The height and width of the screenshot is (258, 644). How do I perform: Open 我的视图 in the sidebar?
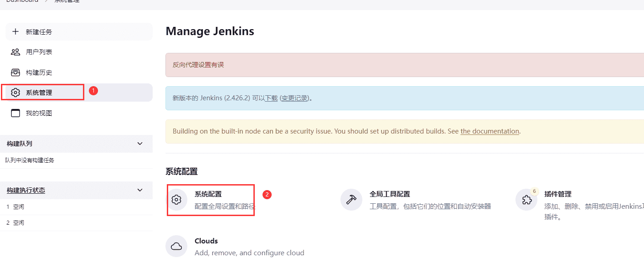(x=79, y=113)
